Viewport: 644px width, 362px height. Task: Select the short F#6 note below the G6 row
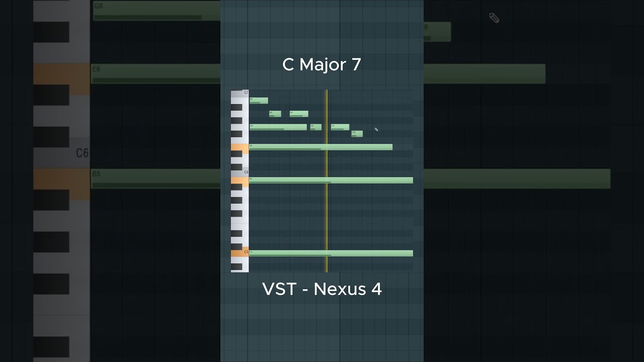tap(357, 134)
